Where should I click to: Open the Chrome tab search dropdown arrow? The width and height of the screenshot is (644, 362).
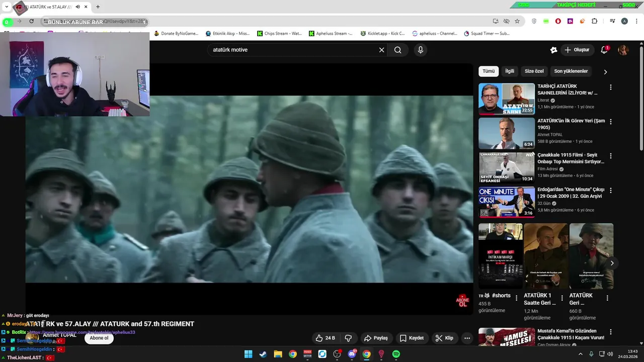[x=7, y=7]
